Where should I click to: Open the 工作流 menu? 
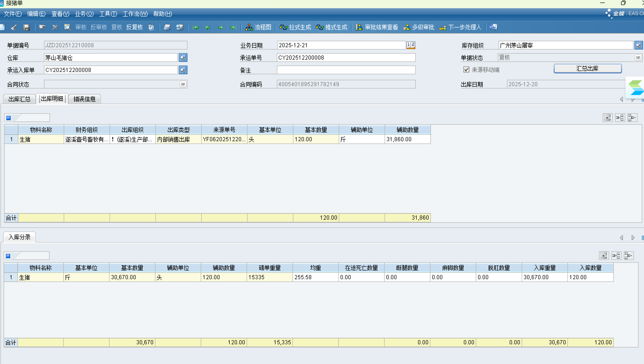pyautogui.click(x=135, y=14)
